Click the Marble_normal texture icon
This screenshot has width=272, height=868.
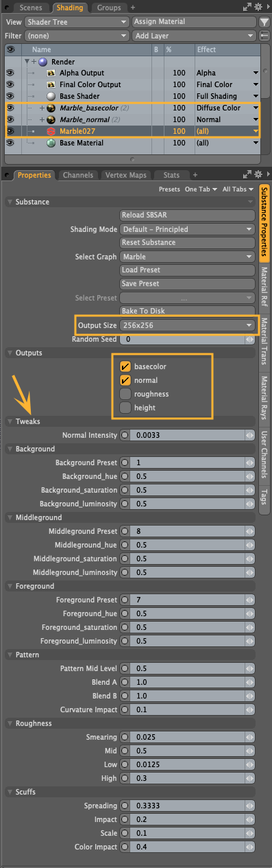tap(51, 119)
